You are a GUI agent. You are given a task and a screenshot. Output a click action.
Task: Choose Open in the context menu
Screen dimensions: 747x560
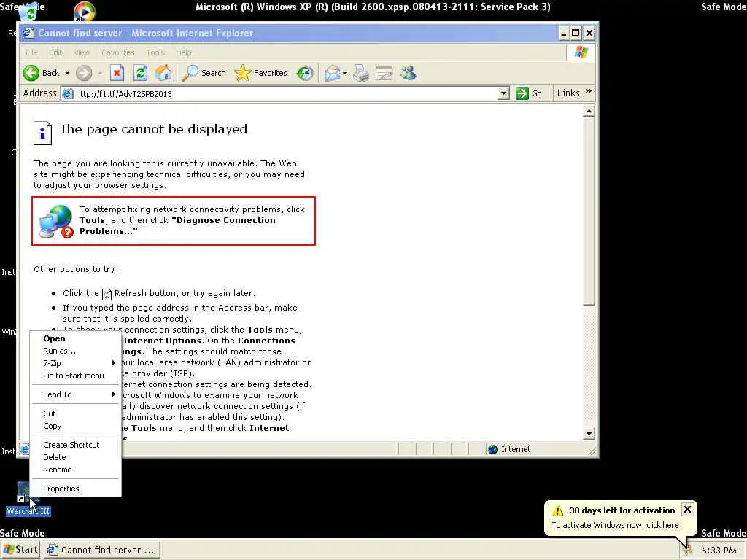[x=75, y=338]
